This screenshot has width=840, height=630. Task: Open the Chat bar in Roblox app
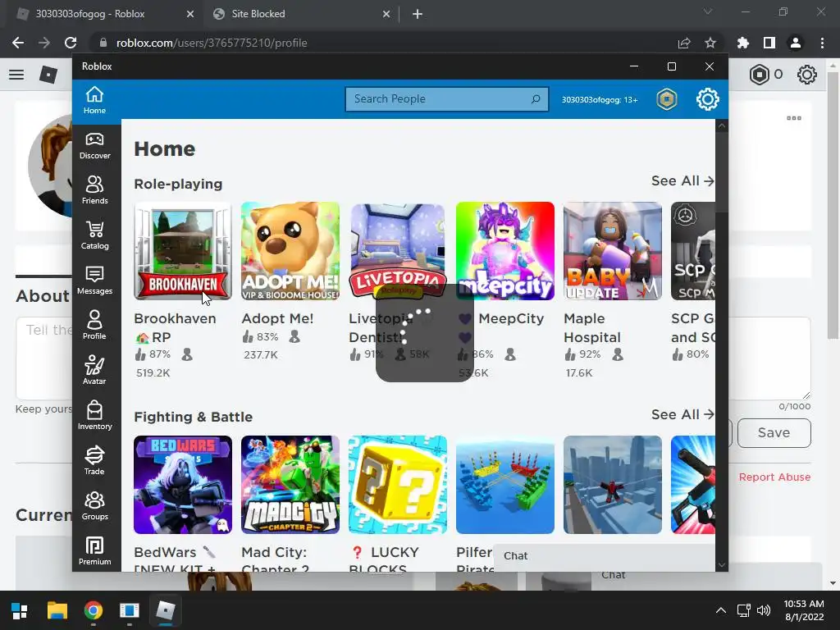click(x=604, y=556)
